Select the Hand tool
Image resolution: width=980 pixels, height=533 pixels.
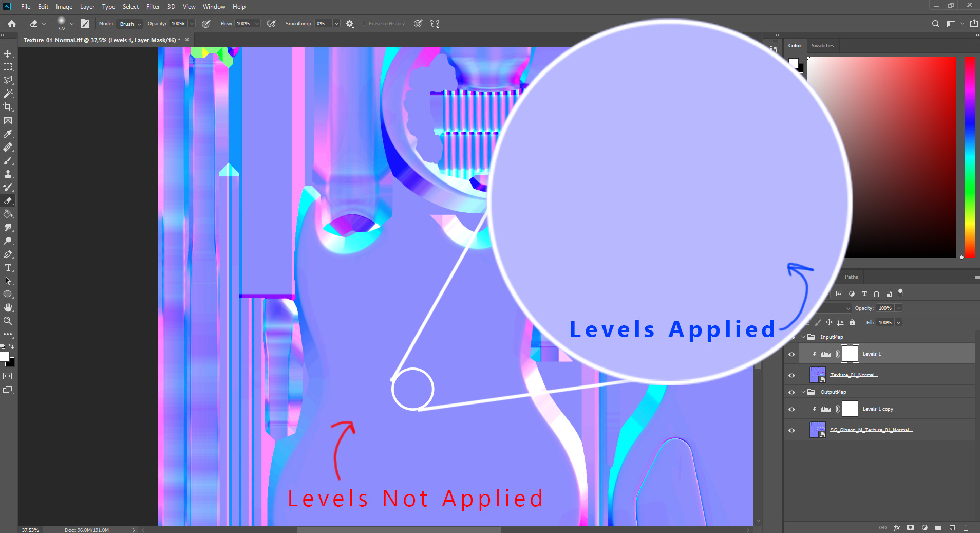(x=8, y=307)
